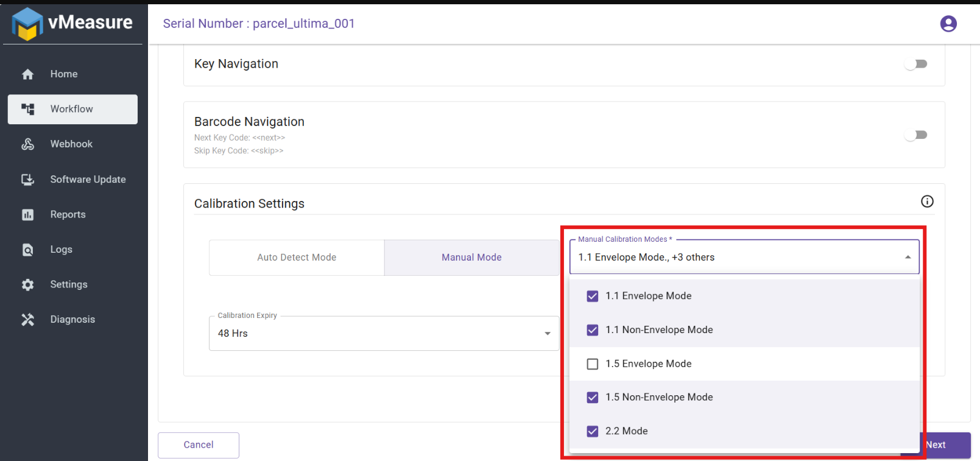Image resolution: width=980 pixels, height=461 pixels.
Task: Click the Software Update icon
Action: pyautogui.click(x=28, y=180)
